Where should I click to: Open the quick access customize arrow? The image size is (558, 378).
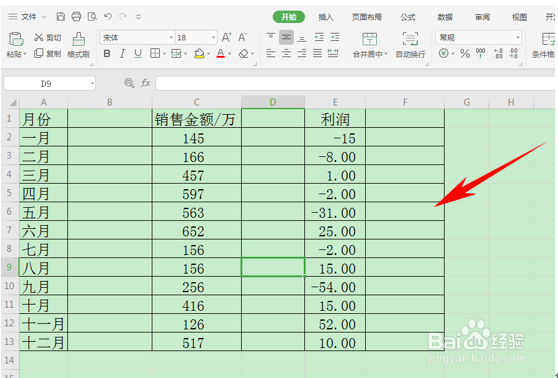pyautogui.click(x=138, y=17)
